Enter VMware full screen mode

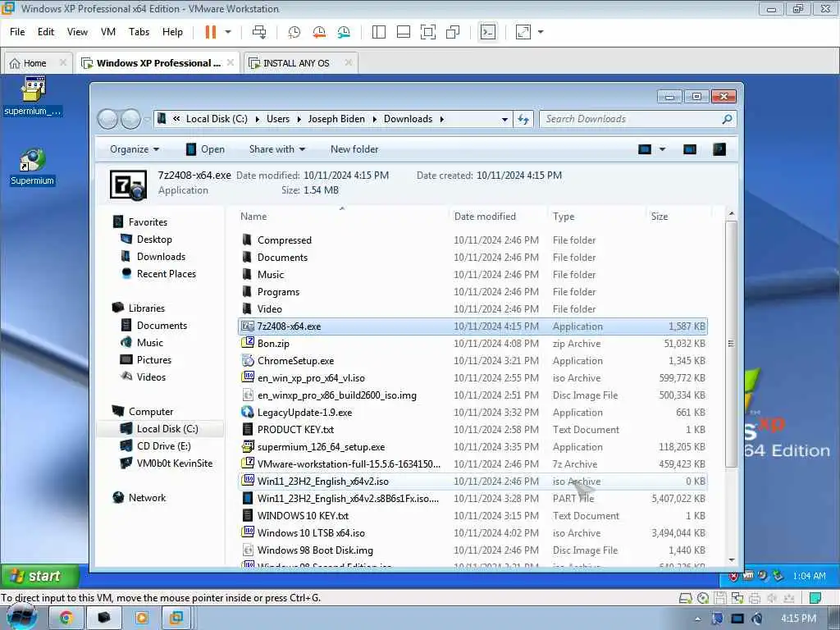pos(428,32)
